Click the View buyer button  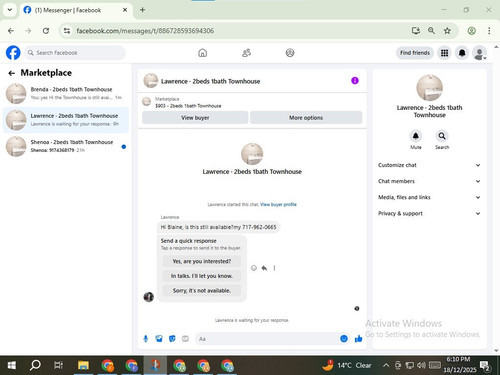(x=195, y=118)
